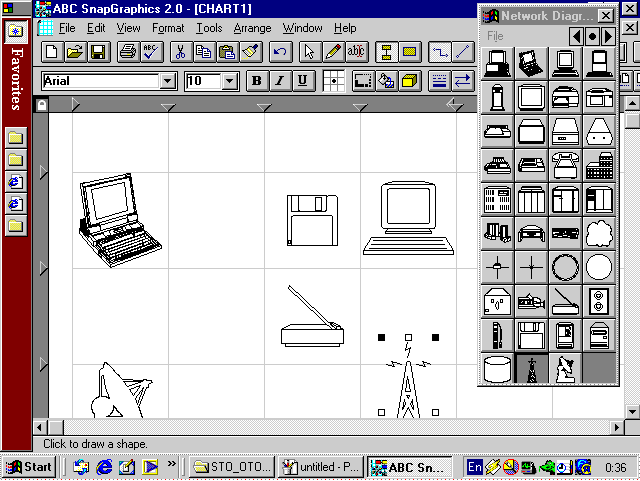
Task: Choose the pencil drawing tool
Action: pyautogui.click(x=333, y=52)
